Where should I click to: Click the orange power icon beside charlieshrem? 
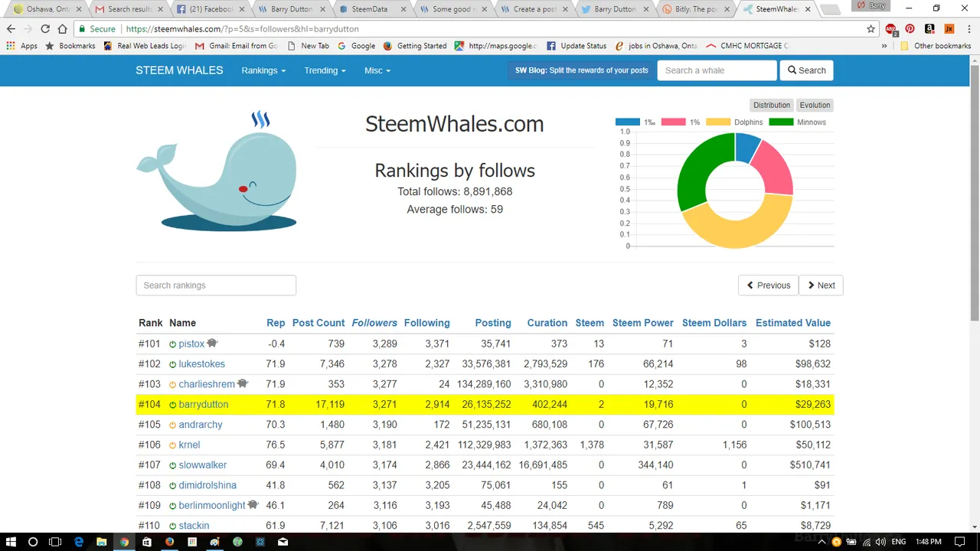click(x=173, y=385)
